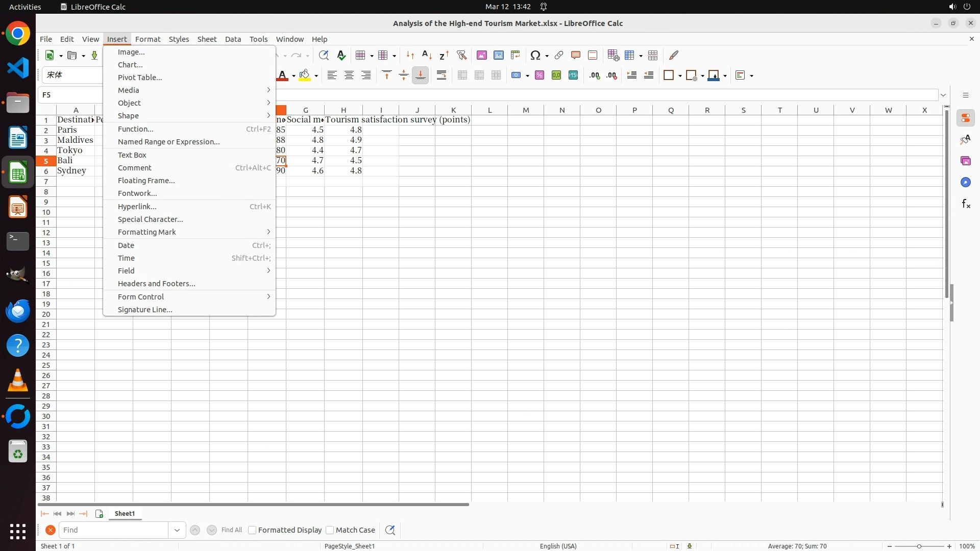
Task: Click the Format as Percent icon
Action: [540, 76]
